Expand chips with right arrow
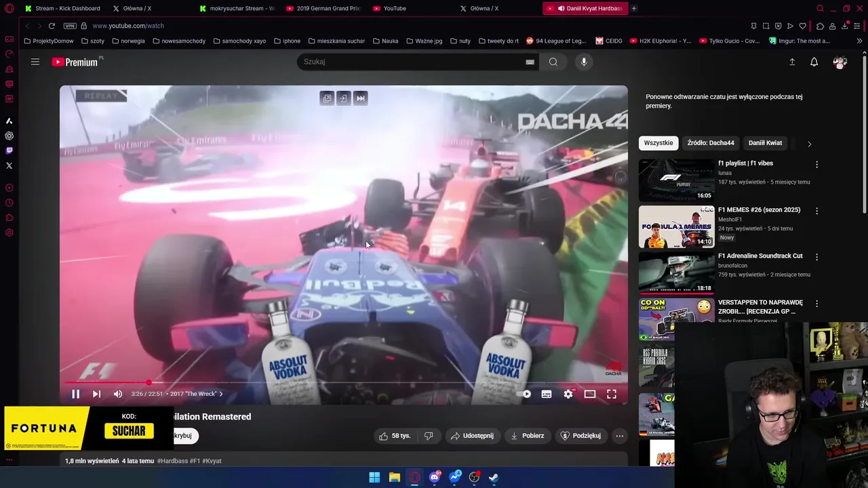Viewport: 868px width, 488px height. click(x=809, y=144)
